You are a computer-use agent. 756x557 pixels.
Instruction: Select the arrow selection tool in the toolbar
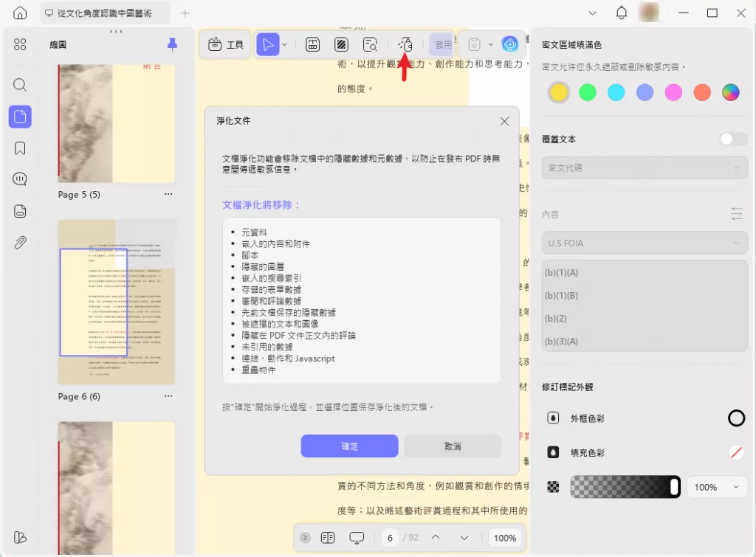[268, 44]
